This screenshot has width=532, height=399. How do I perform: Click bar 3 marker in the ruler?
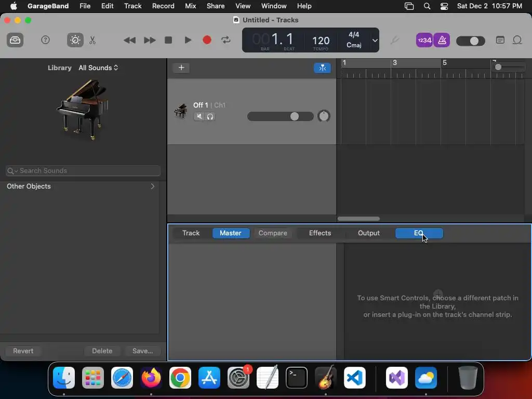click(x=395, y=63)
